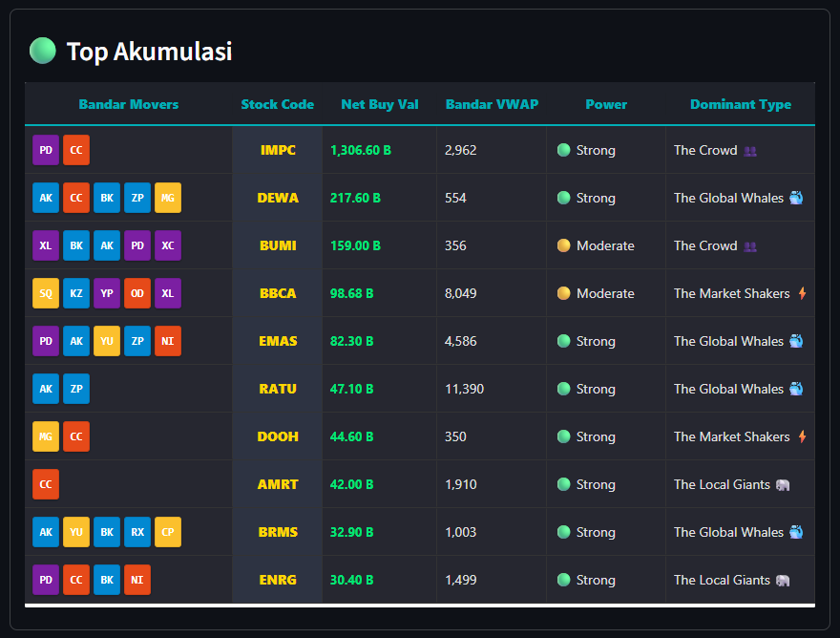
Task: Sort by the Bandar VWAP column header
Action: point(492,104)
